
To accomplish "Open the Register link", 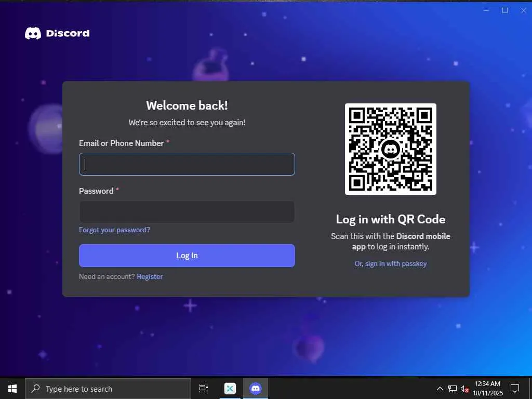I will 150,276.
